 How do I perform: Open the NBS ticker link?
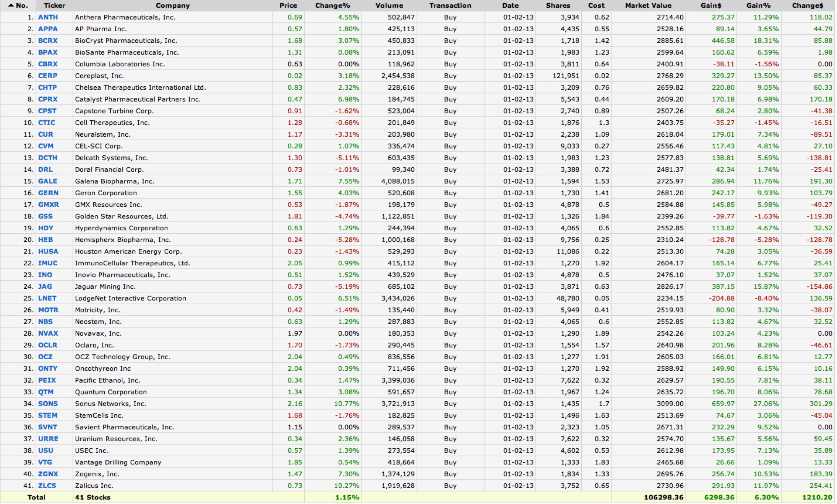(45, 321)
